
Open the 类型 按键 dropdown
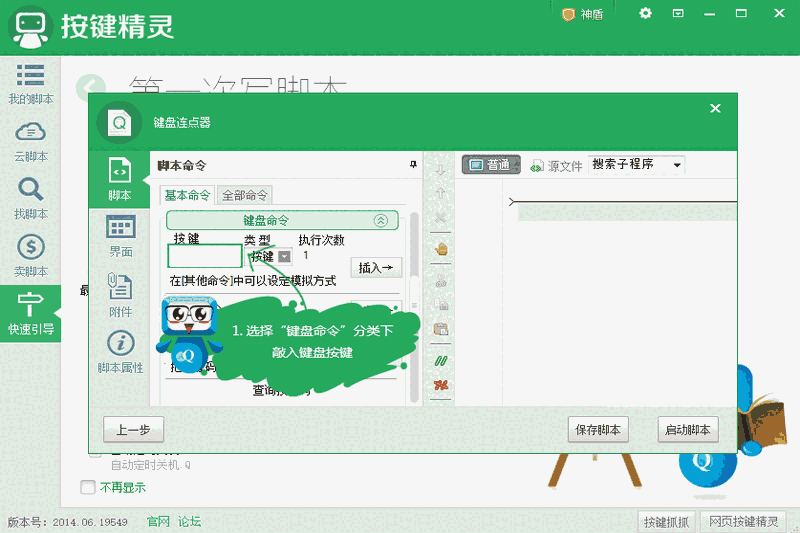[284, 257]
